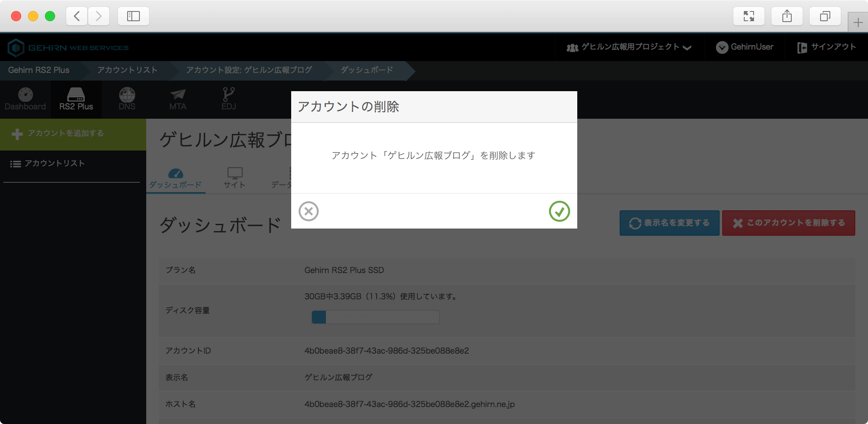Viewport: 868px width, 424px height.
Task: Click アカウントを追加する in the sidebar
Action: pos(66,134)
